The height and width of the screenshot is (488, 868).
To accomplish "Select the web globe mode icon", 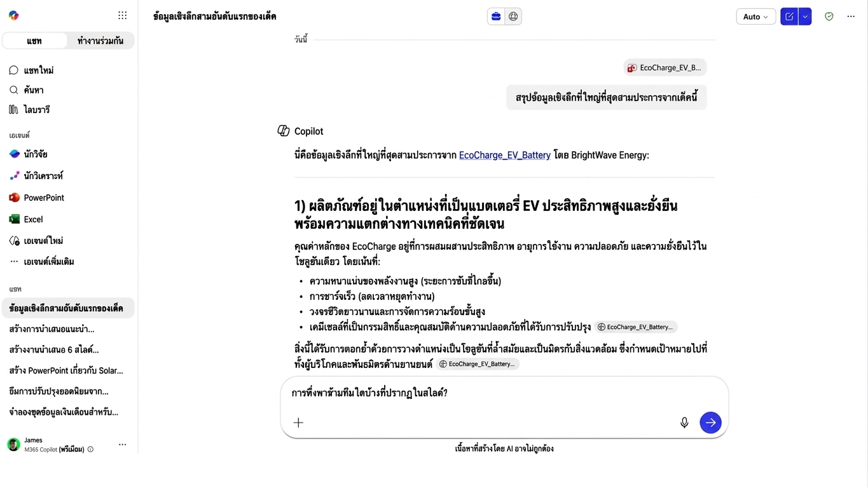I will coord(513,17).
